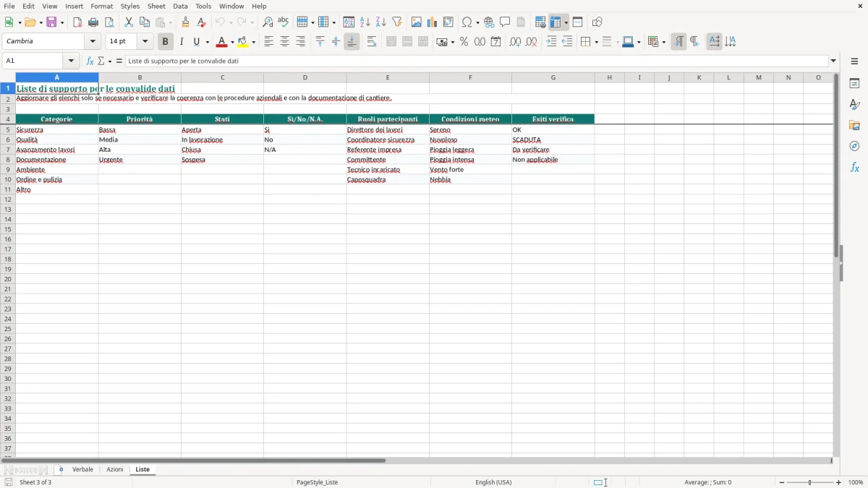Expand the font size dropdown
868x488 pixels.
coord(145,42)
